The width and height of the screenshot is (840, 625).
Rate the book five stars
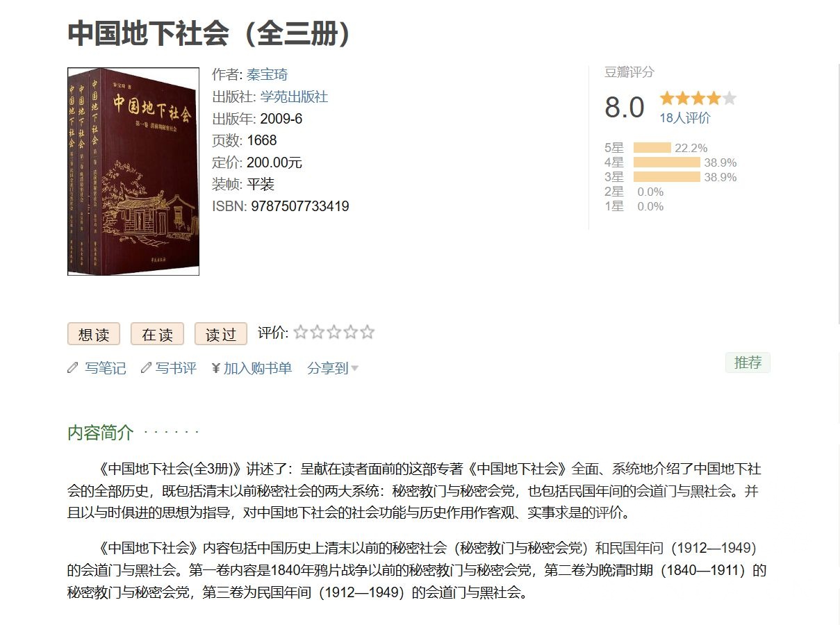[368, 333]
